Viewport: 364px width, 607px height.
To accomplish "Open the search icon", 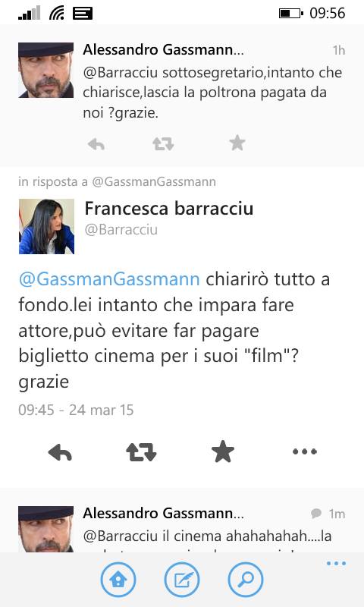I will pos(246,580).
